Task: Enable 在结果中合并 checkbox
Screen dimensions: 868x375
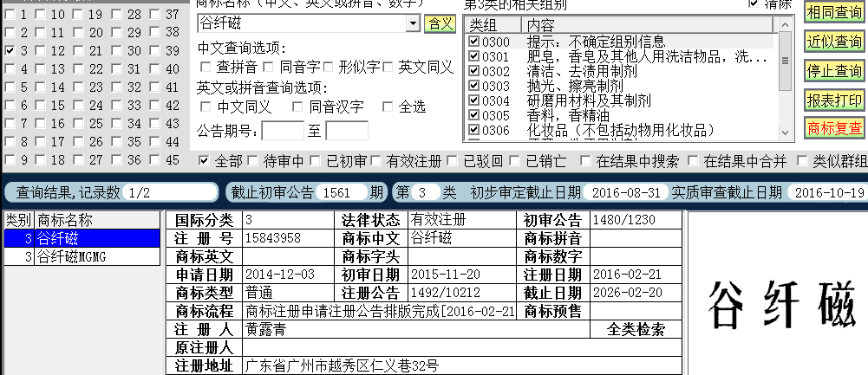Action: [693, 161]
